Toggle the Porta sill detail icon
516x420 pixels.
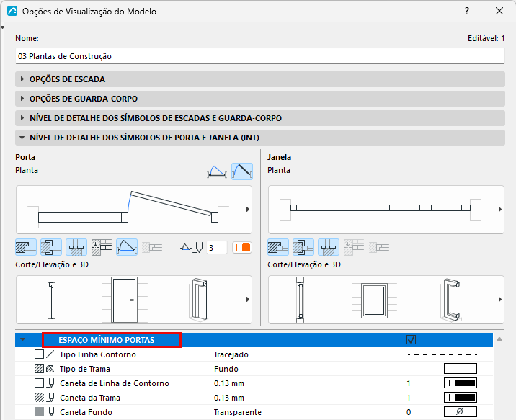tap(76, 247)
